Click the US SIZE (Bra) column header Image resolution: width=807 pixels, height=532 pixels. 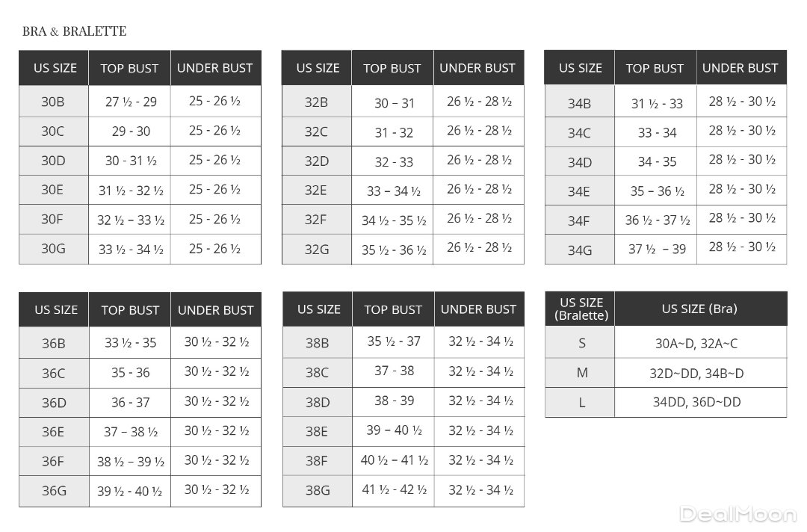click(699, 309)
